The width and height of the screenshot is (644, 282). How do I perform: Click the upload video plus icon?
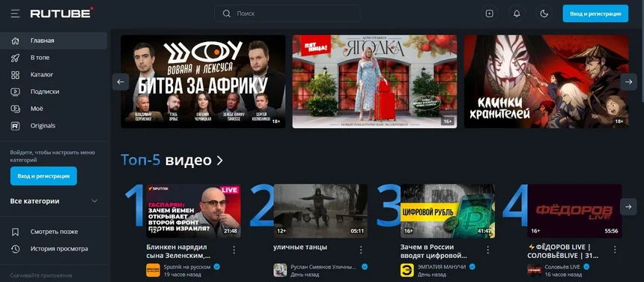(x=489, y=13)
